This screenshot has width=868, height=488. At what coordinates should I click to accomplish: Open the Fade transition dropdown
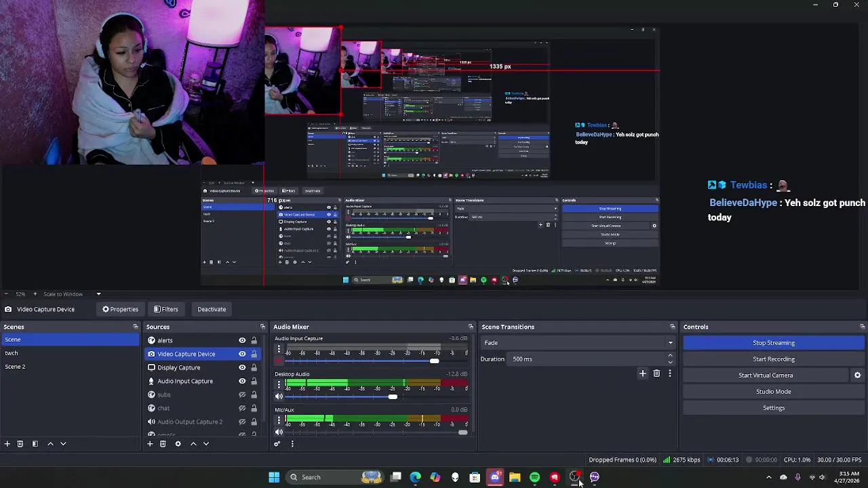[578, 343]
